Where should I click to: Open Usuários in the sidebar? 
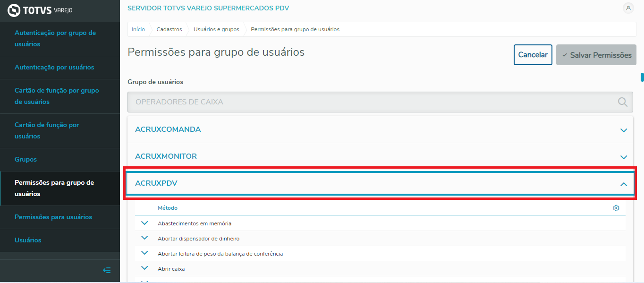click(x=59, y=240)
